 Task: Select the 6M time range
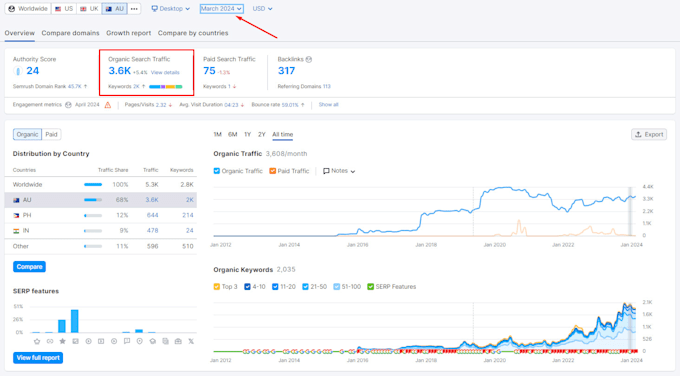pyautogui.click(x=232, y=134)
